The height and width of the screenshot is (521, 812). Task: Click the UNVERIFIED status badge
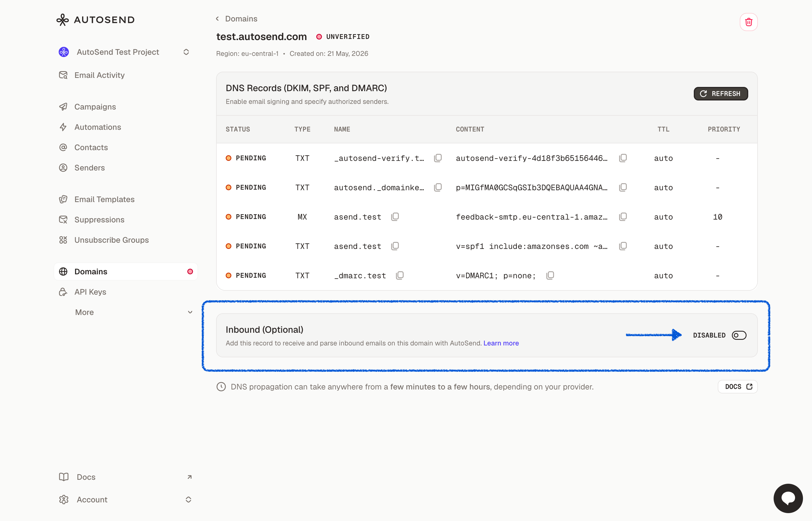pyautogui.click(x=343, y=36)
